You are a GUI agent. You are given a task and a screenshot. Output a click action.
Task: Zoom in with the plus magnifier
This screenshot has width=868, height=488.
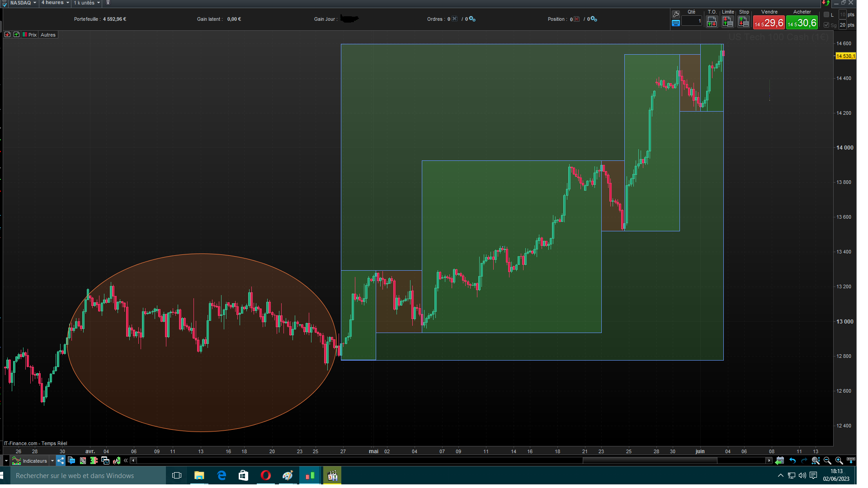coord(839,460)
